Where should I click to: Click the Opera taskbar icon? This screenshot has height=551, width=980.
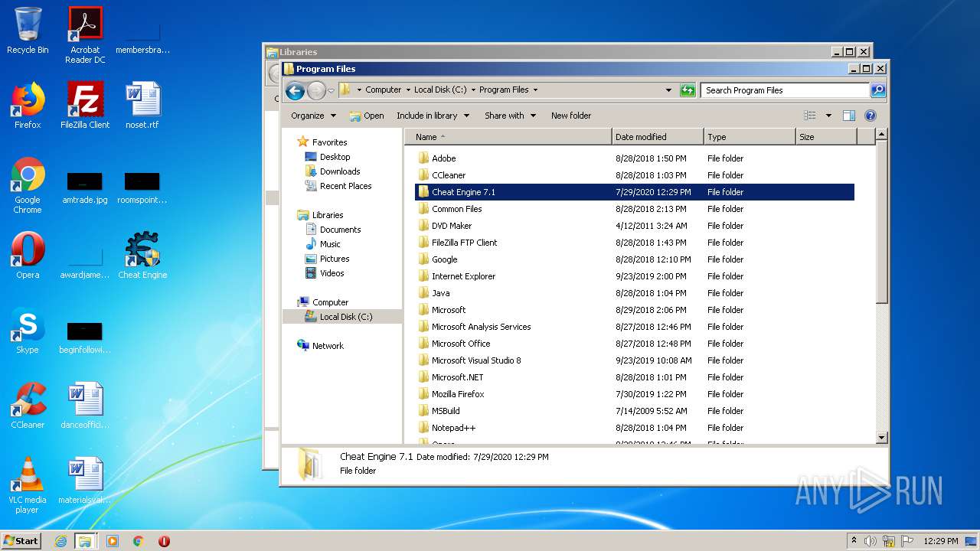164,541
